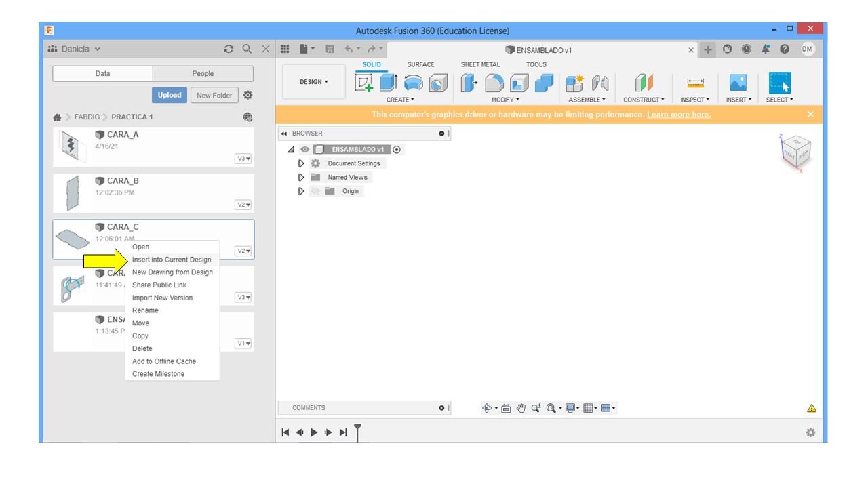Screen dimensions: 868x488
Task: Open the project web globe icon
Action: click(248, 117)
